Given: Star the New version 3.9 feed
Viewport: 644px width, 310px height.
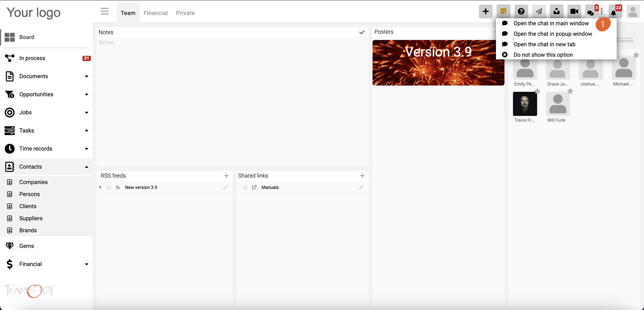Looking at the screenshot, I should 109,187.
